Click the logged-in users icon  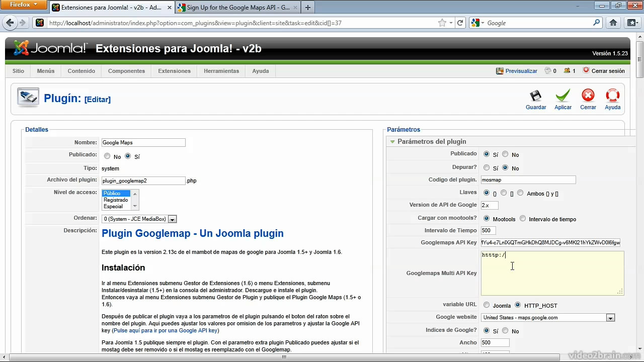tap(567, 71)
